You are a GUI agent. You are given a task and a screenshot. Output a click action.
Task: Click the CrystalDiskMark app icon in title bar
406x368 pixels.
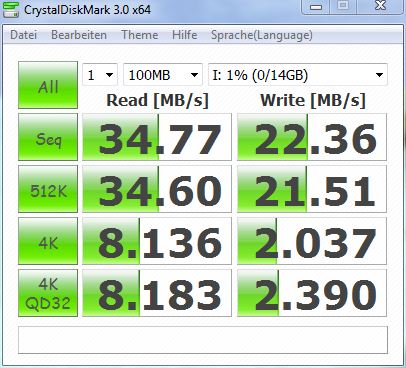click(x=11, y=10)
